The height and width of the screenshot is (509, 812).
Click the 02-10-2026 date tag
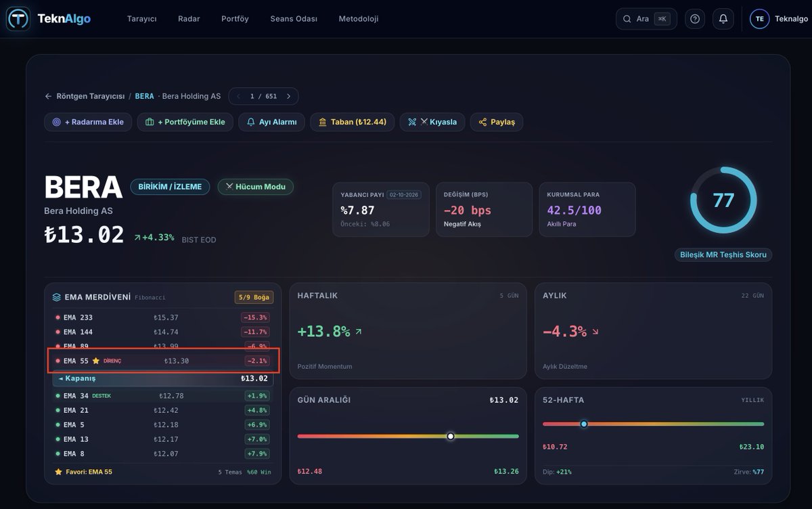tap(404, 194)
